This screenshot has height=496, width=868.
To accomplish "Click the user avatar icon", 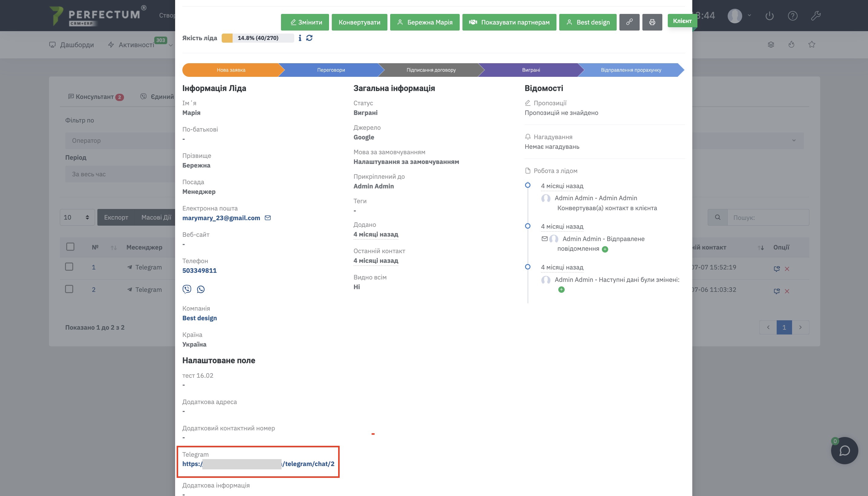I will pyautogui.click(x=735, y=16).
